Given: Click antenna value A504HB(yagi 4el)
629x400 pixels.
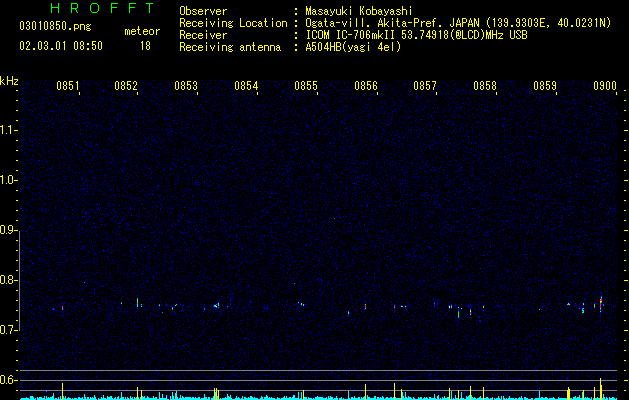Looking at the screenshot, I should tap(353, 47).
